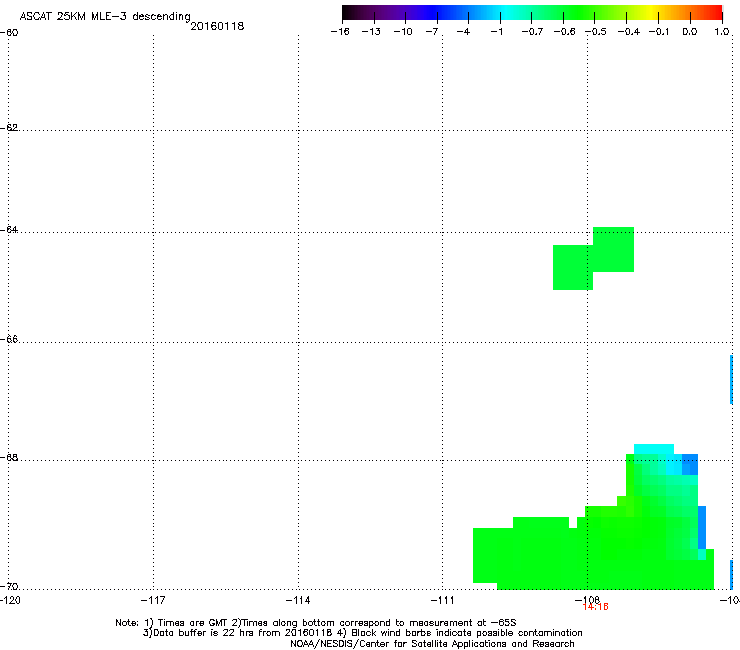The width and height of the screenshot is (740, 650).
Task: Click the red end of the color scale
Action: (713, 13)
